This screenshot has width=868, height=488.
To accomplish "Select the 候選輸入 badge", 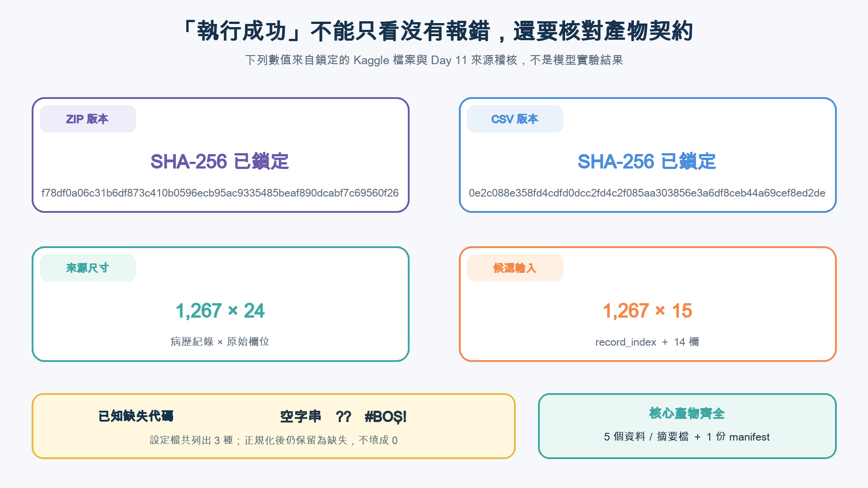I will point(515,268).
